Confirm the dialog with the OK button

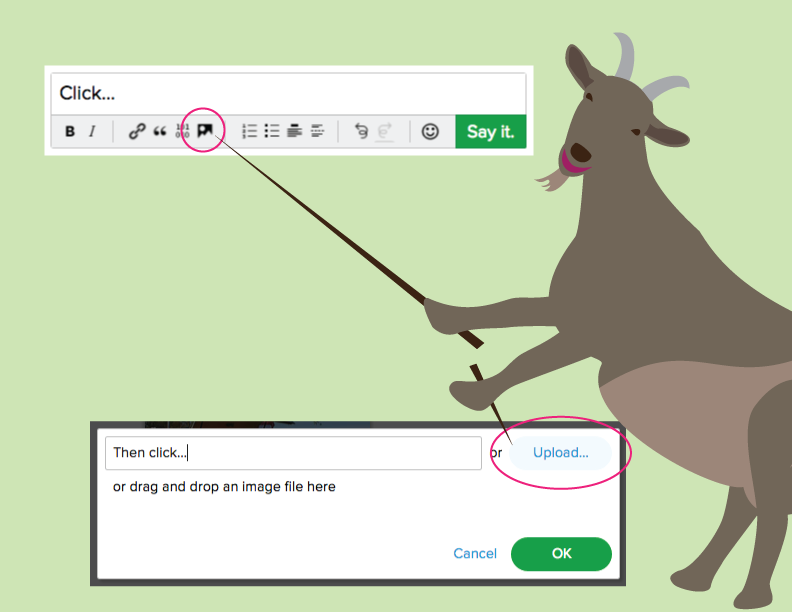point(561,553)
